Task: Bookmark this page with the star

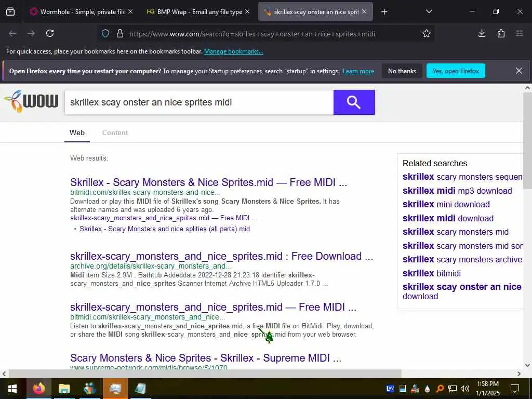Action: pyautogui.click(x=427, y=33)
